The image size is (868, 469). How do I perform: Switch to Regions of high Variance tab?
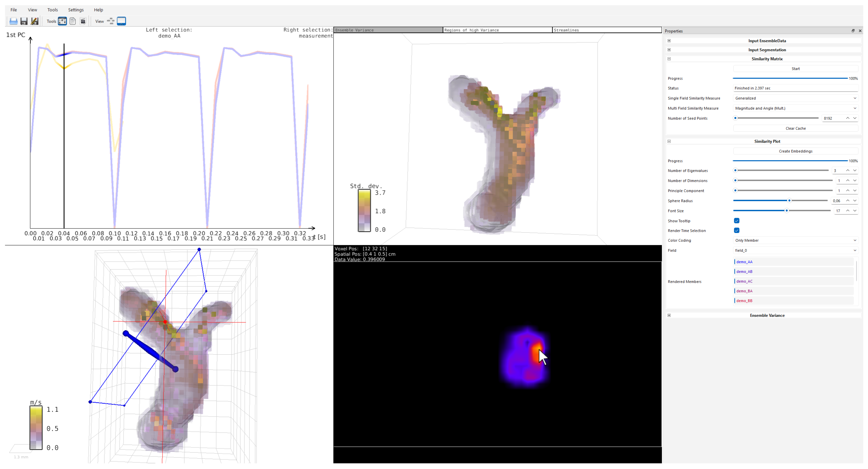point(498,30)
